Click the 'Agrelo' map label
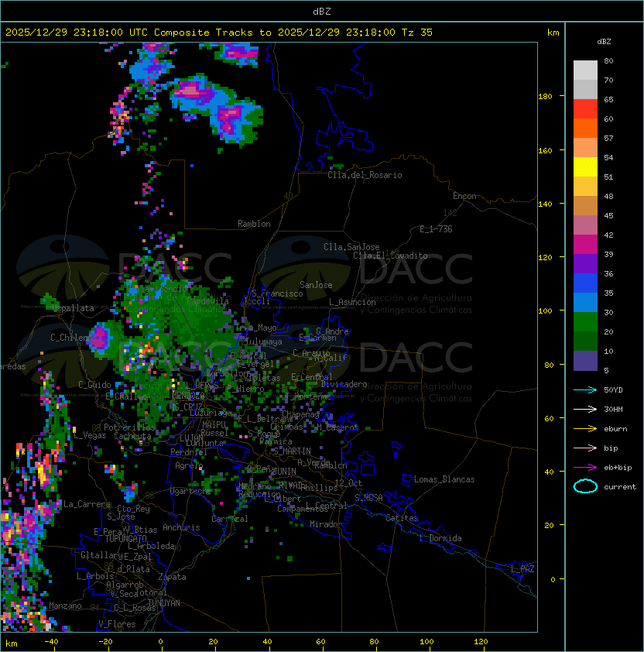The width and height of the screenshot is (644, 652). coord(189,465)
